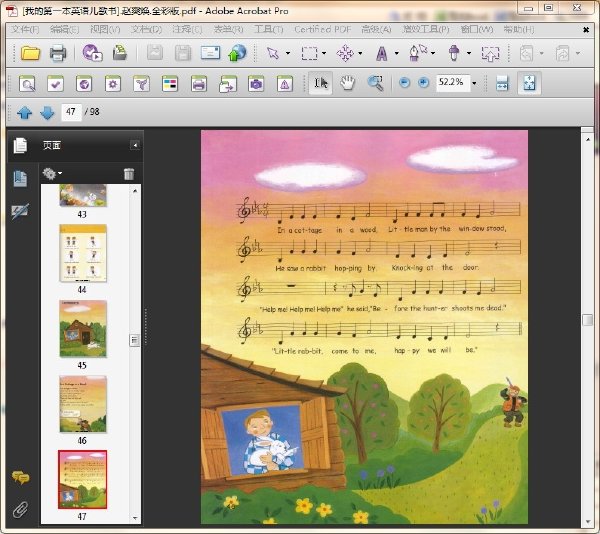This screenshot has height=534, width=600.
Task: Click the thumbnail list scroll up arrow
Action: 135,190
